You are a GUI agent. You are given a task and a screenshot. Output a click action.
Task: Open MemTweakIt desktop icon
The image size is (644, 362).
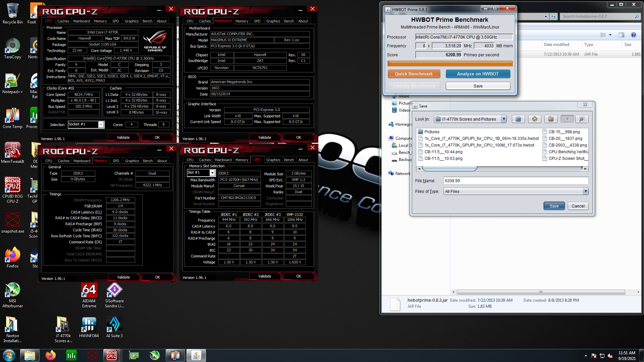(x=12, y=153)
